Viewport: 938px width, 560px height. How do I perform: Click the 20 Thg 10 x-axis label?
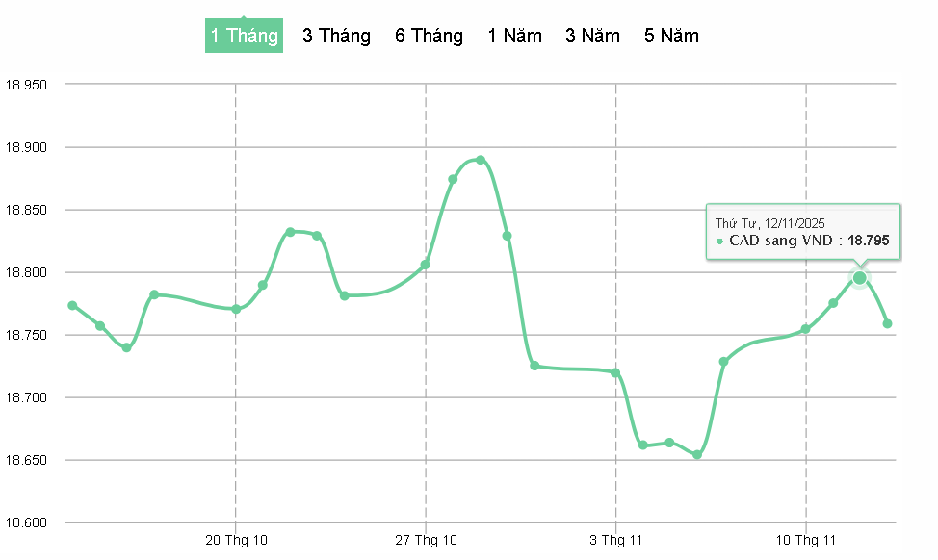click(x=236, y=541)
